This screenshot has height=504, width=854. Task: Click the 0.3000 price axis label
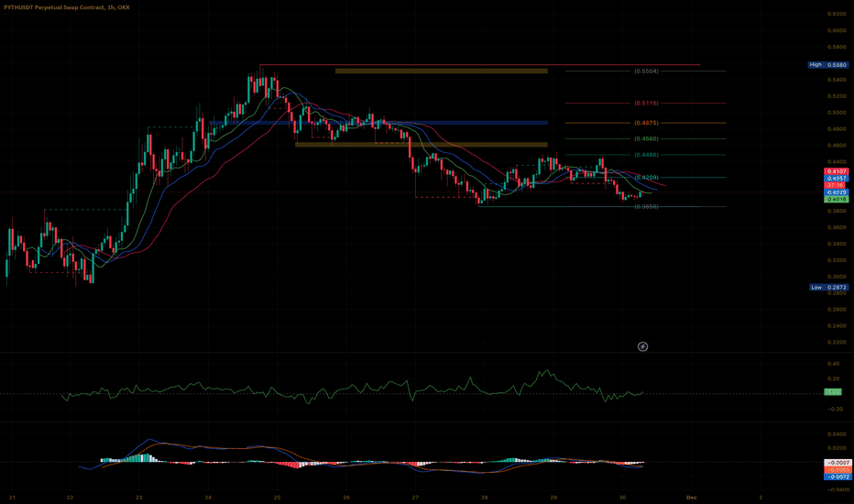(836, 276)
